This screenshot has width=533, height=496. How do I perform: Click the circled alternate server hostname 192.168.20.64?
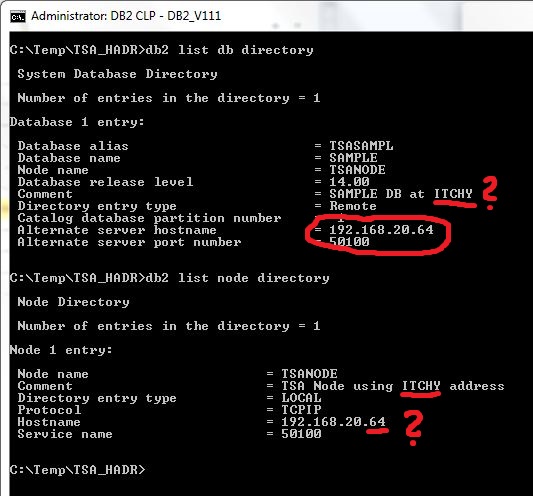381,230
